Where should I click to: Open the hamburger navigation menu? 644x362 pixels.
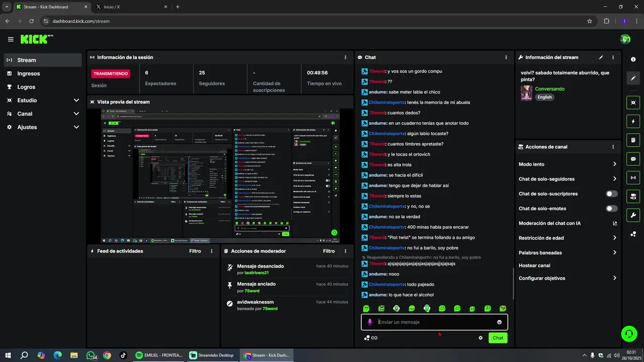11,39
